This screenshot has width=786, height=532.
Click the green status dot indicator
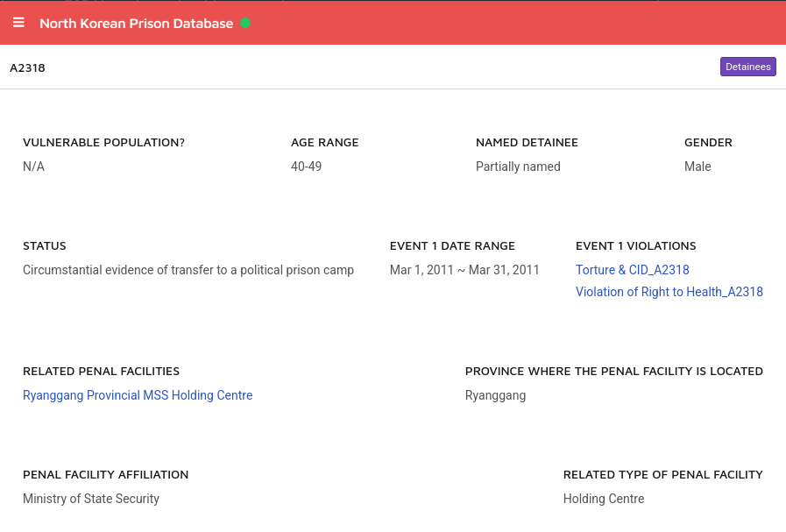click(245, 23)
